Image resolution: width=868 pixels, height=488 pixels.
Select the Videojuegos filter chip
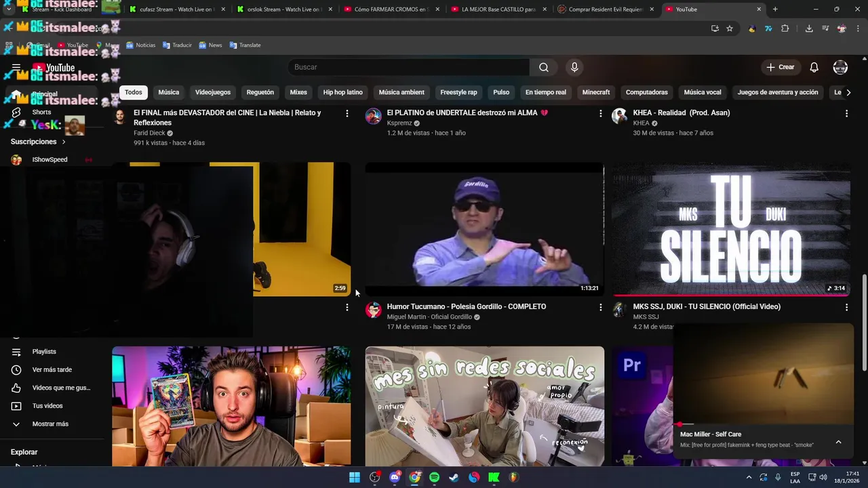[213, 92]
